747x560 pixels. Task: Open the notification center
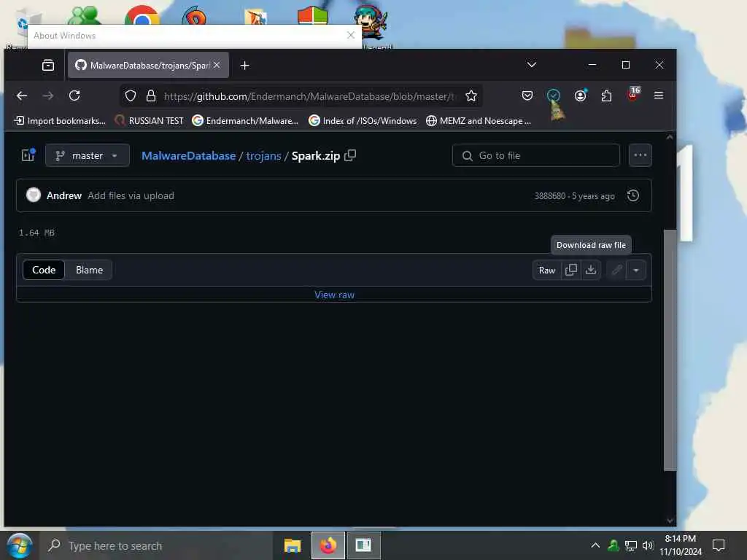coord(719,545)
